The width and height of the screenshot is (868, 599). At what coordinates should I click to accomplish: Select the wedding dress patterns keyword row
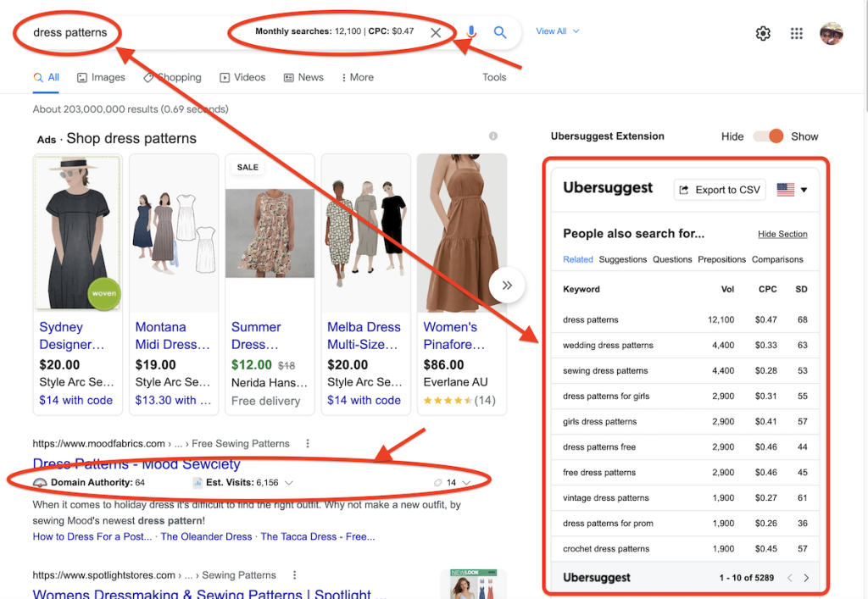pos(685,345)
